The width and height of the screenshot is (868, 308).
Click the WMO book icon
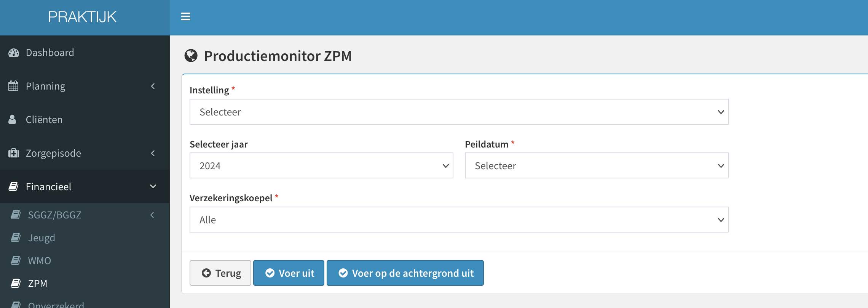16,260
